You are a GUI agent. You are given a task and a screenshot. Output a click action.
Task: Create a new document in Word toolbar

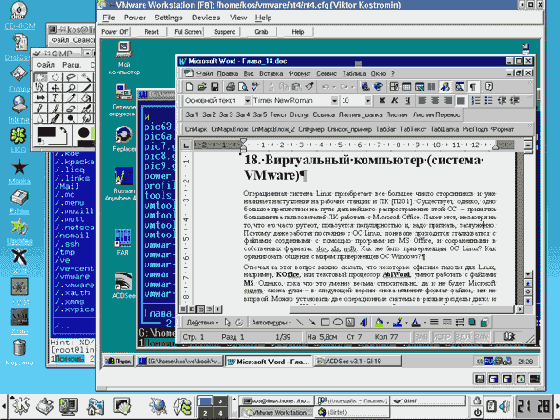click(x=189, y=86)
